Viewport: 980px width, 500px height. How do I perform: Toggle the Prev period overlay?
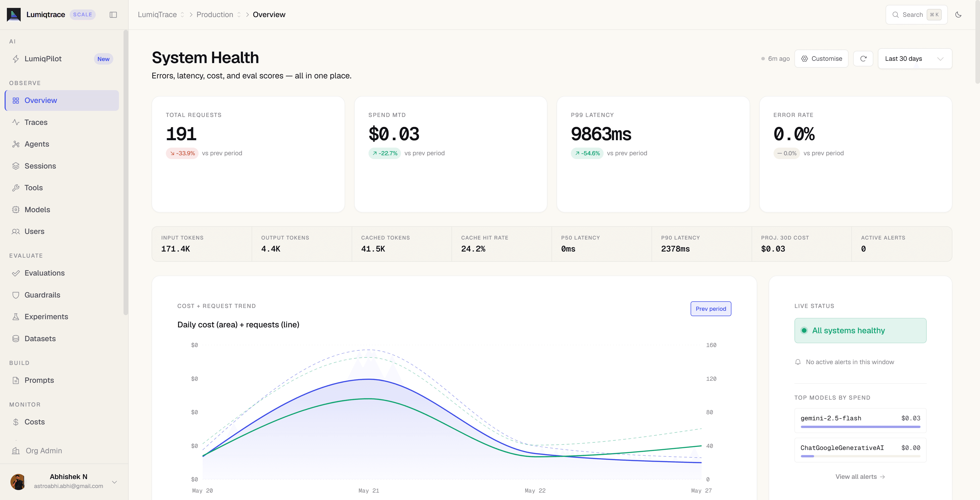pos(710,309)
